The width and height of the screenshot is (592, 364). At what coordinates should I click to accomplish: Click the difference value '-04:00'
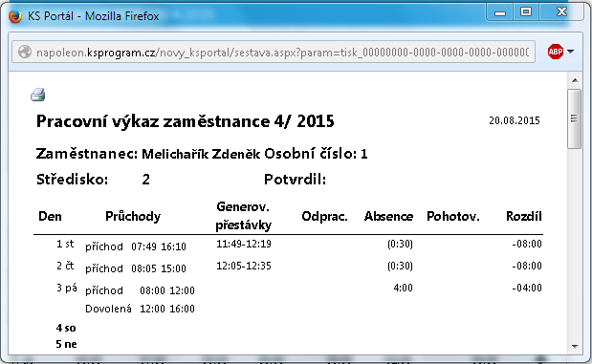pos(527,288)
